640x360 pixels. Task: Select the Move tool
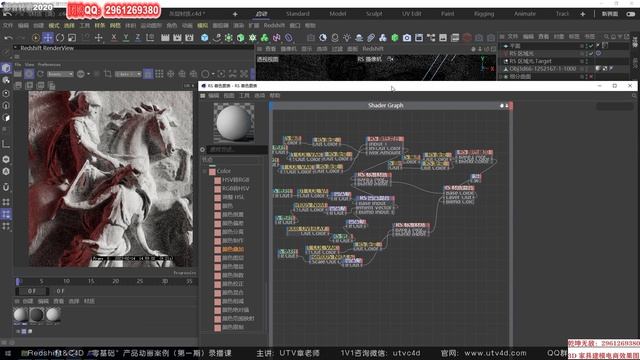(x=48, y=38)
